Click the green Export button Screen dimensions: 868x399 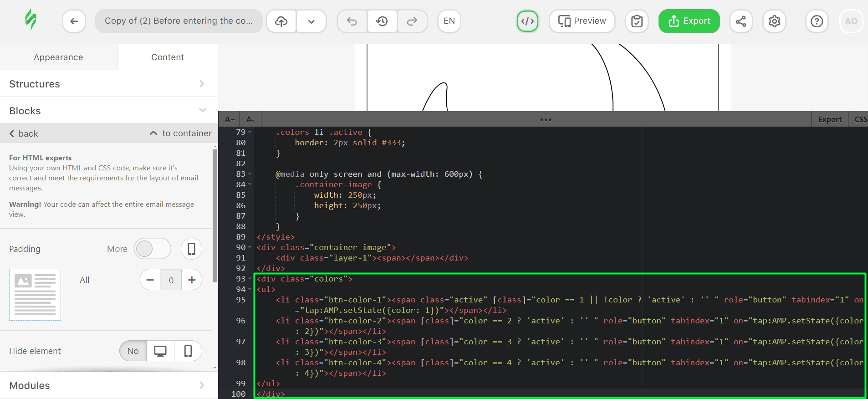click(689, 21)
